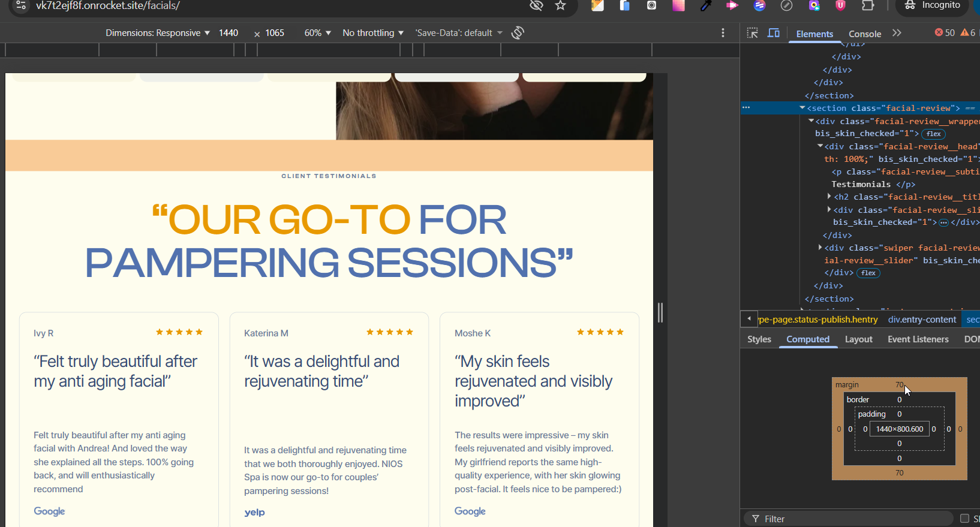This screenshot has height=527, width=980.
Task: Collapse the facial-review__wrapper div node
Action: pos(811,121)
